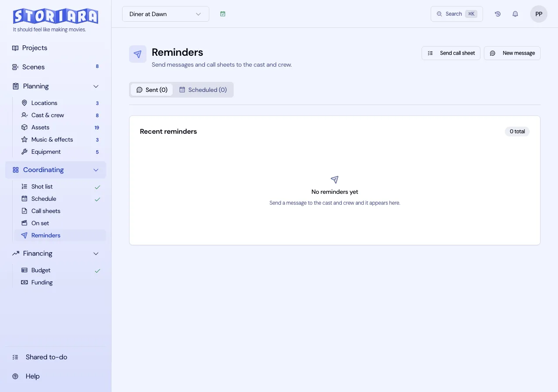Click the Search box

point(457,14)
